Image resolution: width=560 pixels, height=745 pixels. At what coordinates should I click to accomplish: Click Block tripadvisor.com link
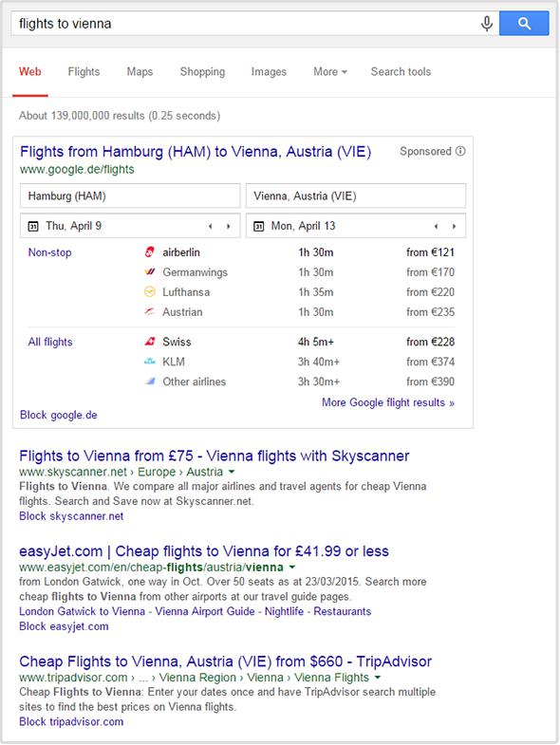point(71,721)
